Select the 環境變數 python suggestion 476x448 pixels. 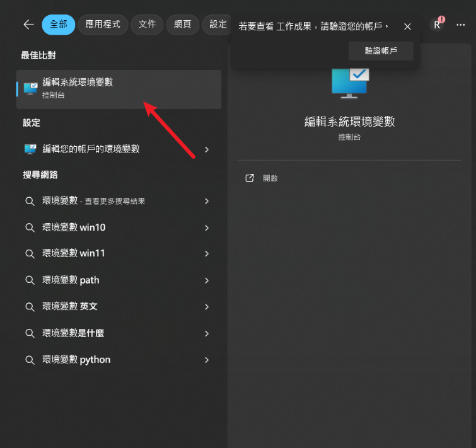(x=119, y=360)
